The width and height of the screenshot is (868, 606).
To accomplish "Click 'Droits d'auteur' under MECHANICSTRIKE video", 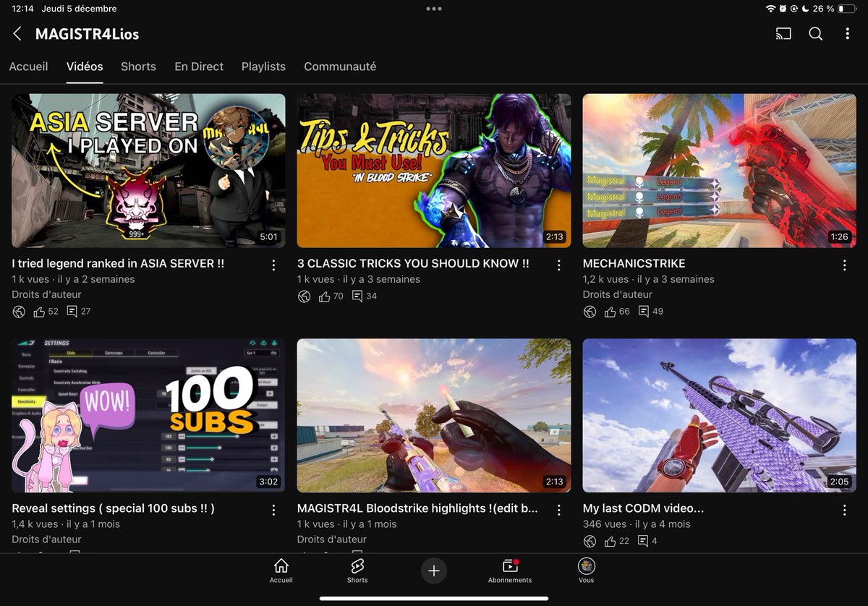I will coord(618,294).
